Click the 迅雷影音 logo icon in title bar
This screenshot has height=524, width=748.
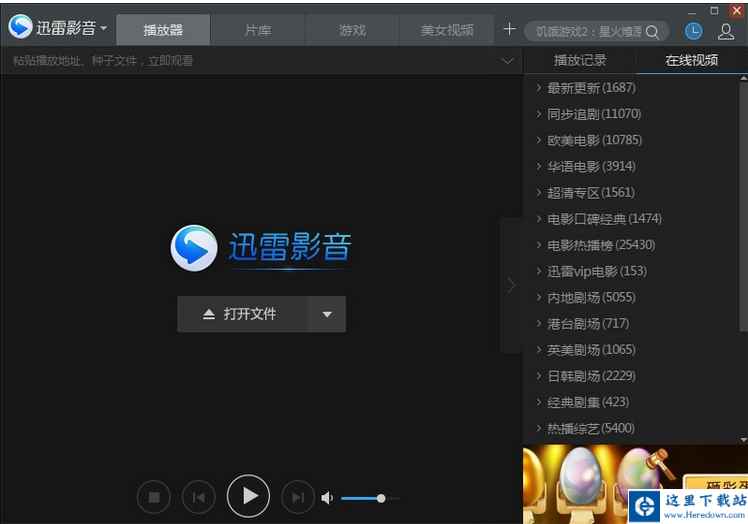tap(20, 27)
